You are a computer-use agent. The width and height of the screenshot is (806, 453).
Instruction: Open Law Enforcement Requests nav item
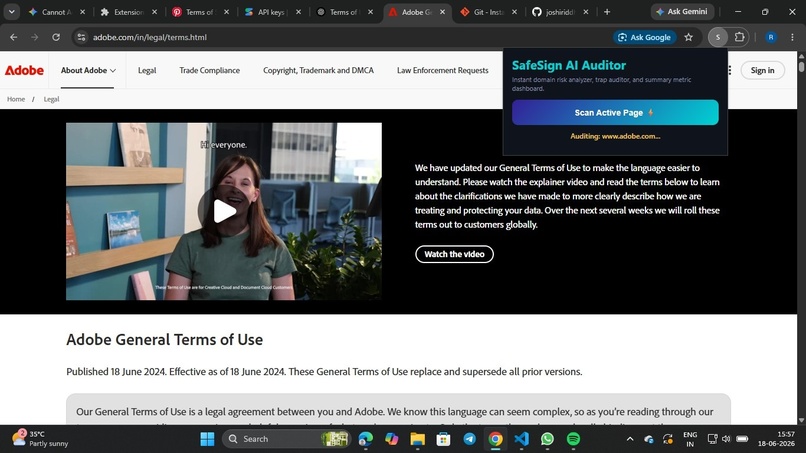coord(443,70)
